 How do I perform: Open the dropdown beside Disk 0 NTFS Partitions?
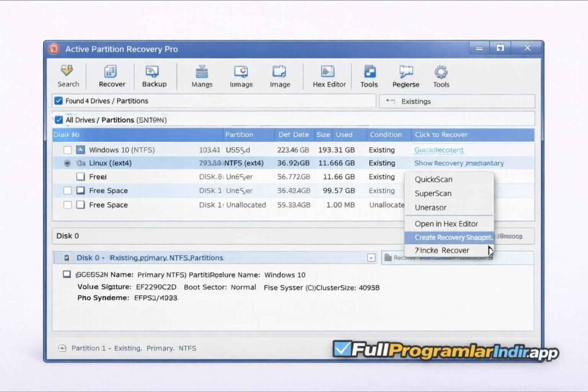[372, 257]
